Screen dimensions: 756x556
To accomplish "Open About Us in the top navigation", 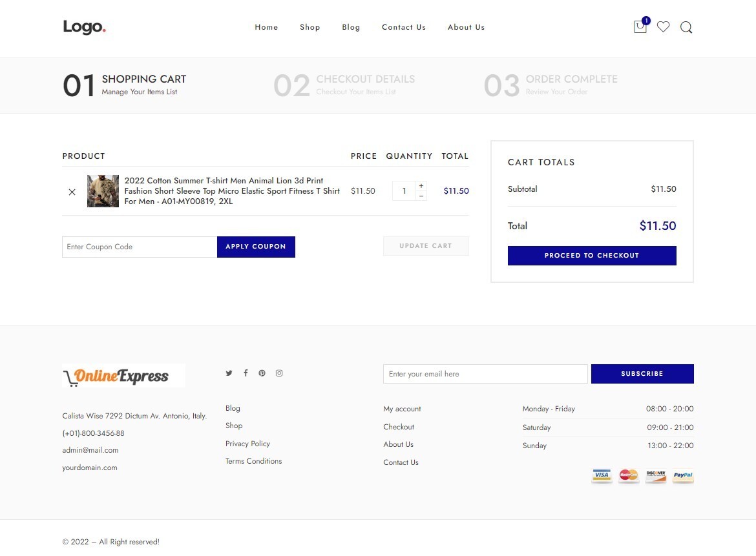I will click(466, 27).
